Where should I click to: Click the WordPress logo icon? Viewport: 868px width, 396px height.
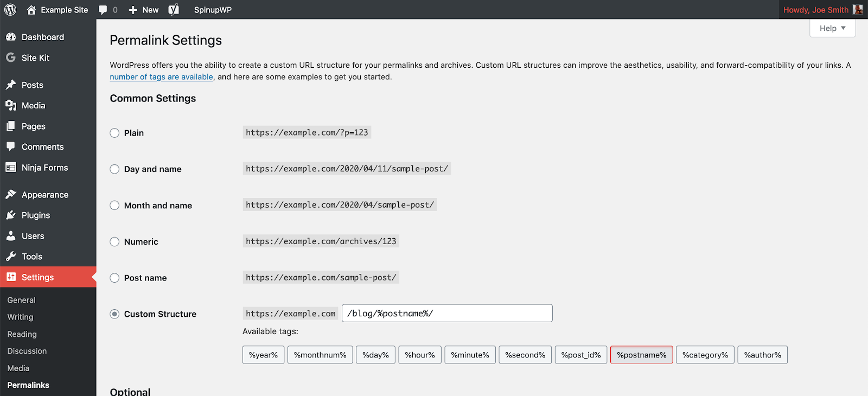tap(10, 10)
